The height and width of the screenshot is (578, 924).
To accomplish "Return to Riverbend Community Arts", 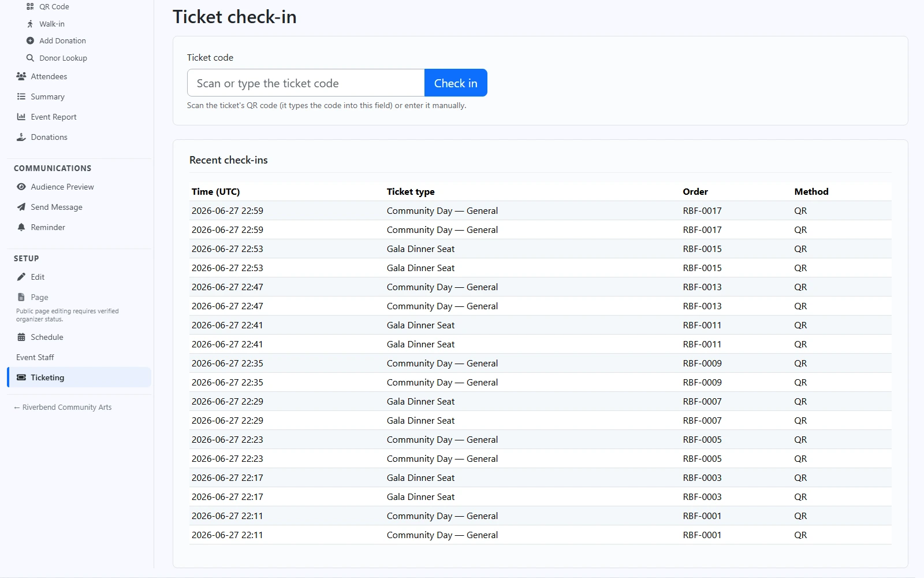I will tap(63, 407).
